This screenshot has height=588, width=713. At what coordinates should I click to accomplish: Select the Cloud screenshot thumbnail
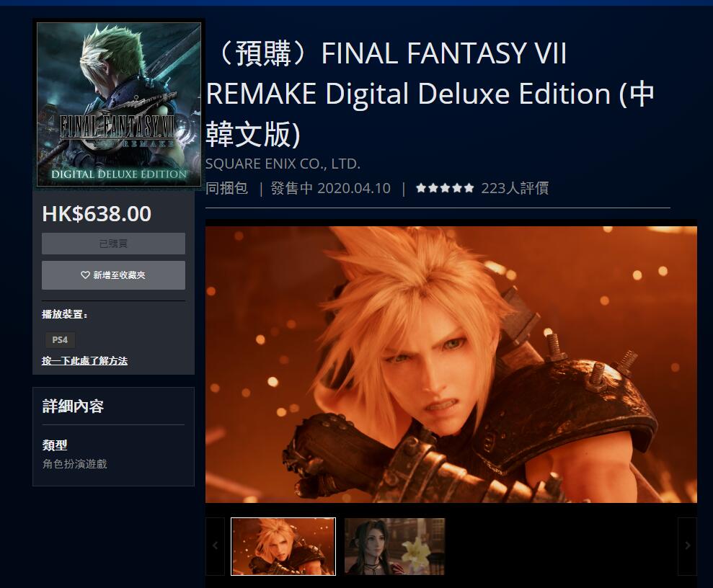(x=283, y=546)
